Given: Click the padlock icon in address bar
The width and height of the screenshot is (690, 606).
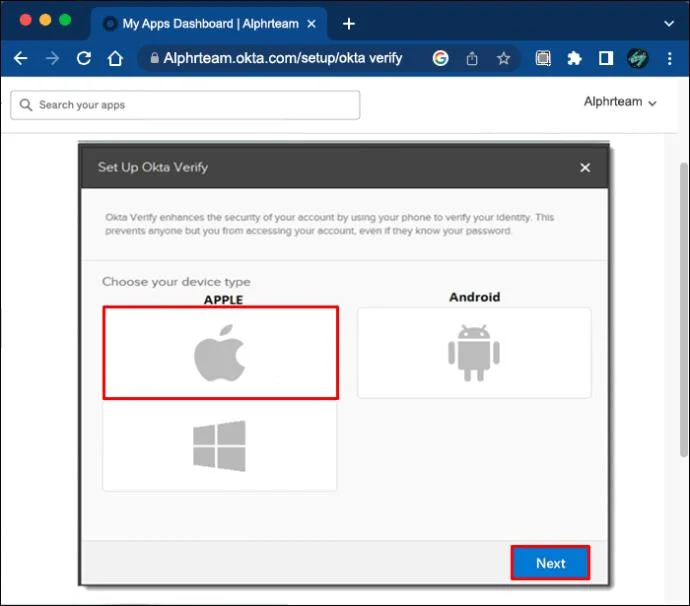Looking at the screenshot, I should [154, 58].
